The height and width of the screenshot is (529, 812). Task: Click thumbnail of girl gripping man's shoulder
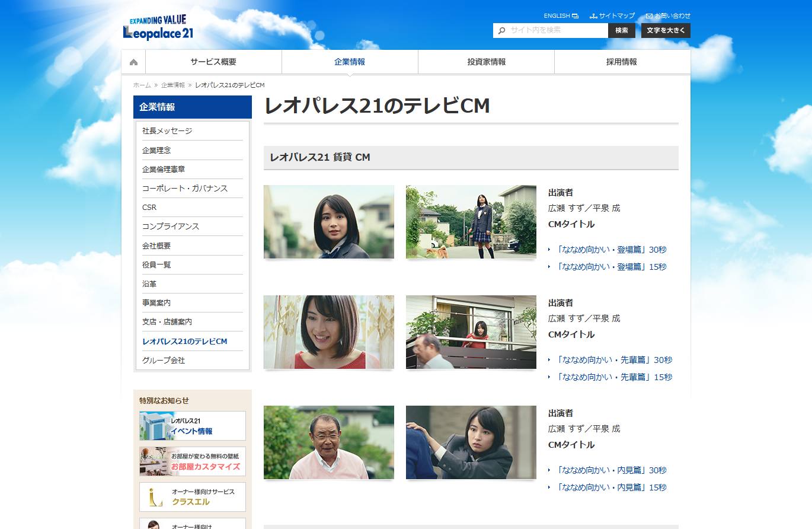[x=471, y=442]
